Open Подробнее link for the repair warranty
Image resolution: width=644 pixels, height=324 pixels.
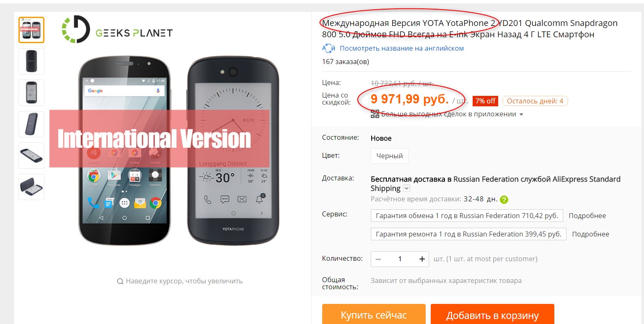coord(590,234)
